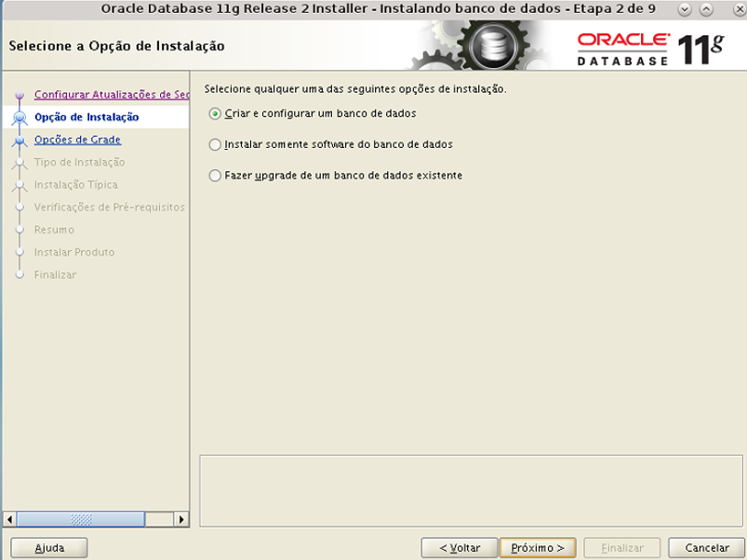This screenshot has height=560, width=747.
Task: Click the Selecione a Opção de Instalação heading
Action: (x=116, y=47)
